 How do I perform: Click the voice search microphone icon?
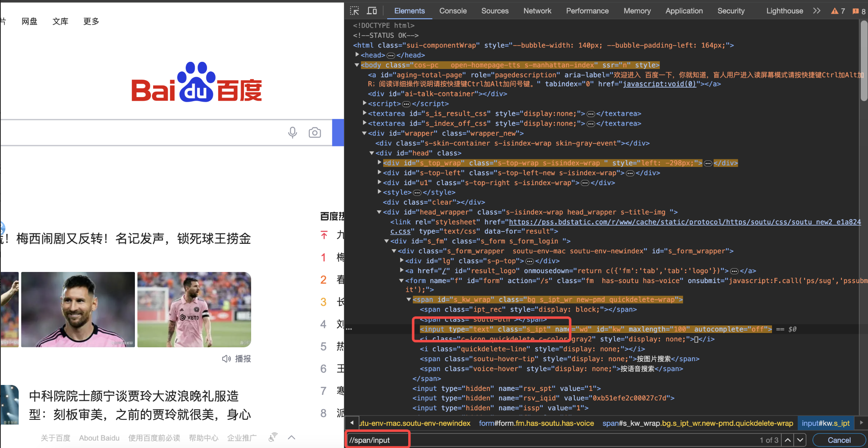292,132
